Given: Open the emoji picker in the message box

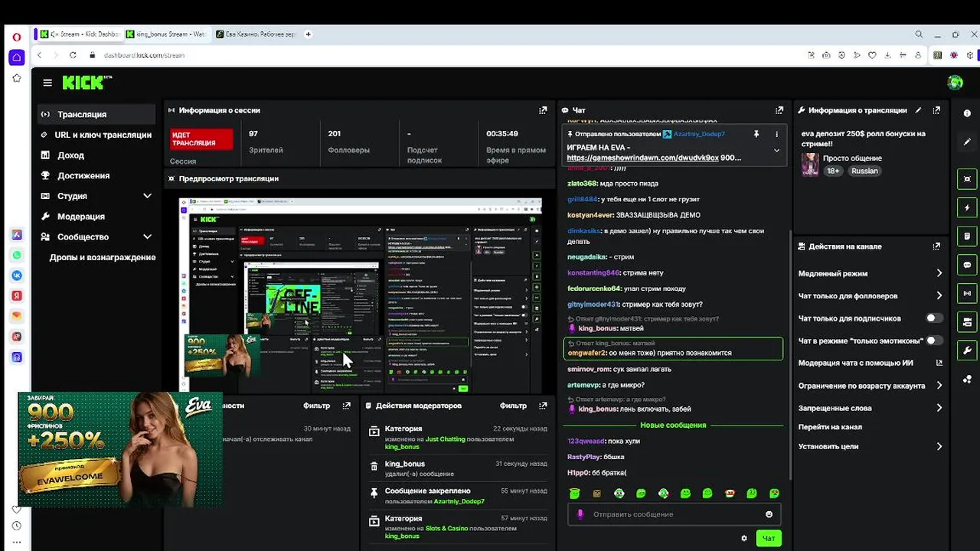Looking at the screenshot, I should (769, 514).
